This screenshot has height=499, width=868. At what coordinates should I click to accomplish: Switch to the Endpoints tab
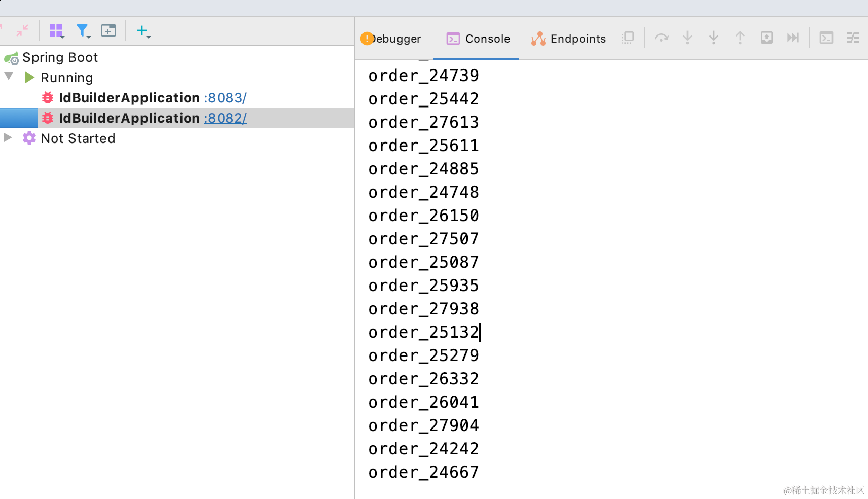pyautogui.click(x=568, y=39)
